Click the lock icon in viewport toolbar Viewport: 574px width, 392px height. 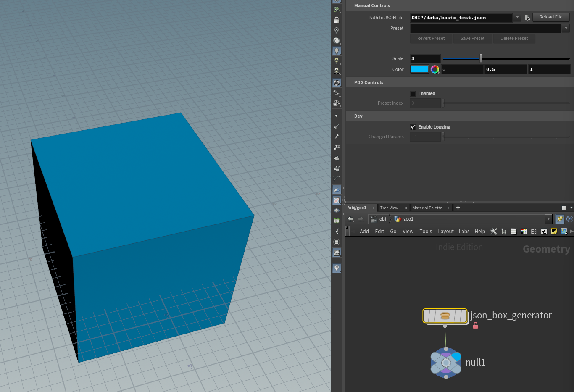(337, 20)
